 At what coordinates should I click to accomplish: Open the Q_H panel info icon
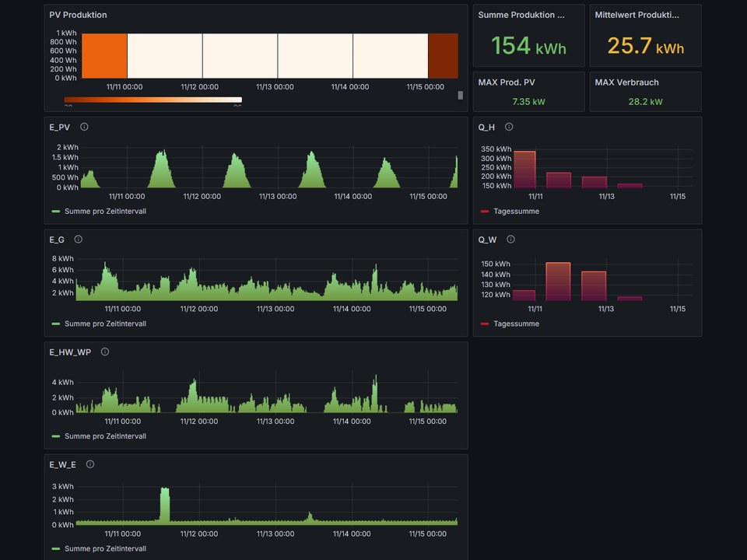click(509, 127)
